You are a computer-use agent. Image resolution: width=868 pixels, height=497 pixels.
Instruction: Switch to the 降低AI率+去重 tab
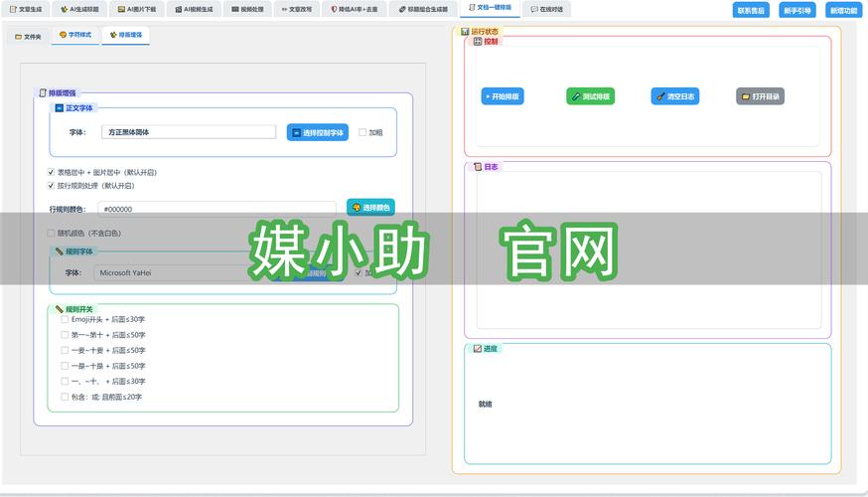pyautogui.click(x=355, y=9)
